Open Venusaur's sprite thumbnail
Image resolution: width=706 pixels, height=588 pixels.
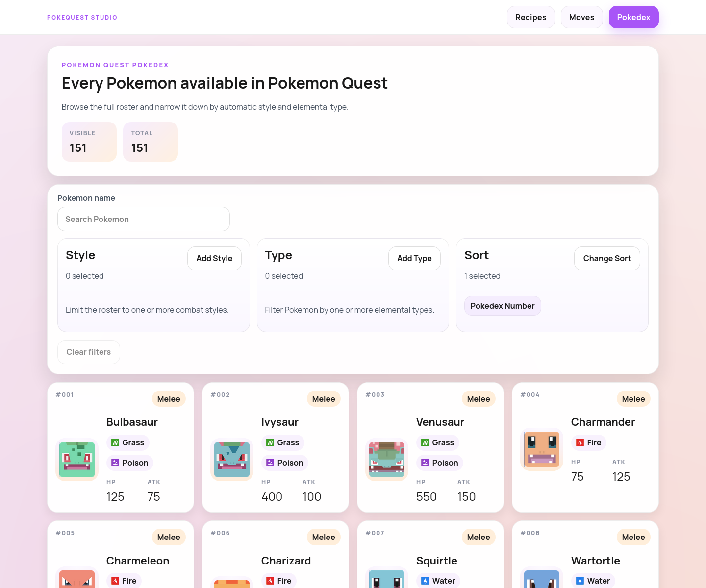point(387,460)
